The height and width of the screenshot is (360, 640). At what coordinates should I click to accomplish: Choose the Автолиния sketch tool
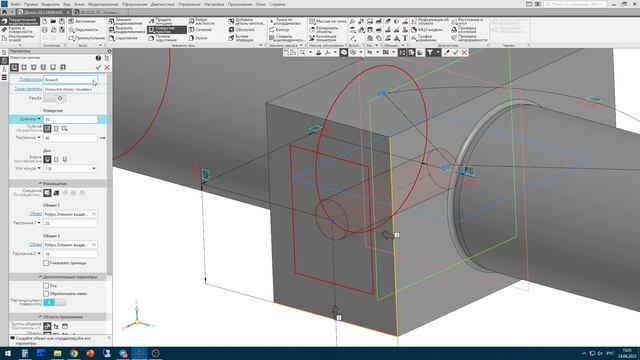pos(82,21)
